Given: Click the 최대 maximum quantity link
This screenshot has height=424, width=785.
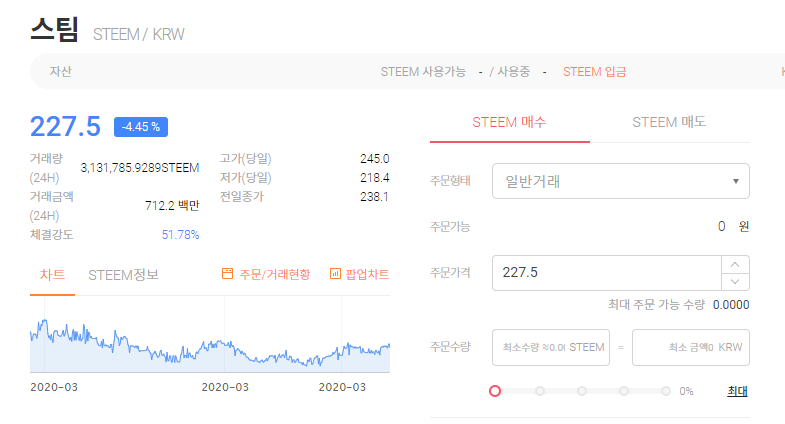Looking at the screenshot, I should (737, 391).
